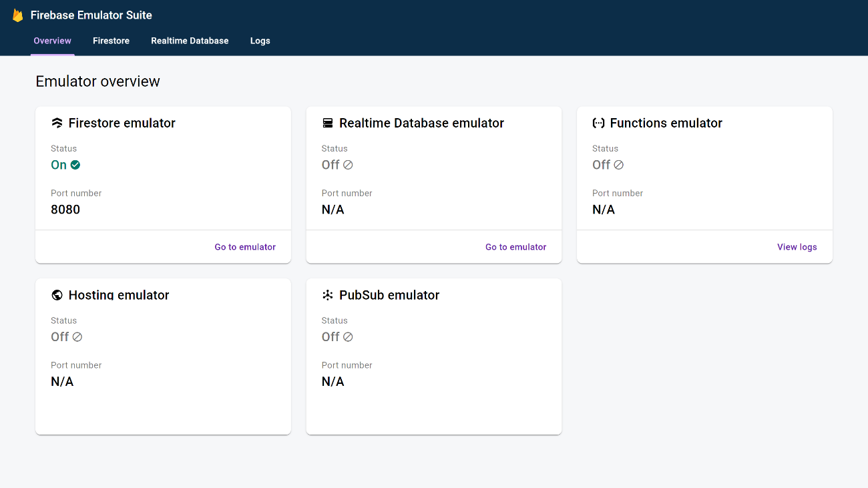Screen dimensions: 868x488
Task: Click Realtime Database's Off status text
Action: click(331, 165)
